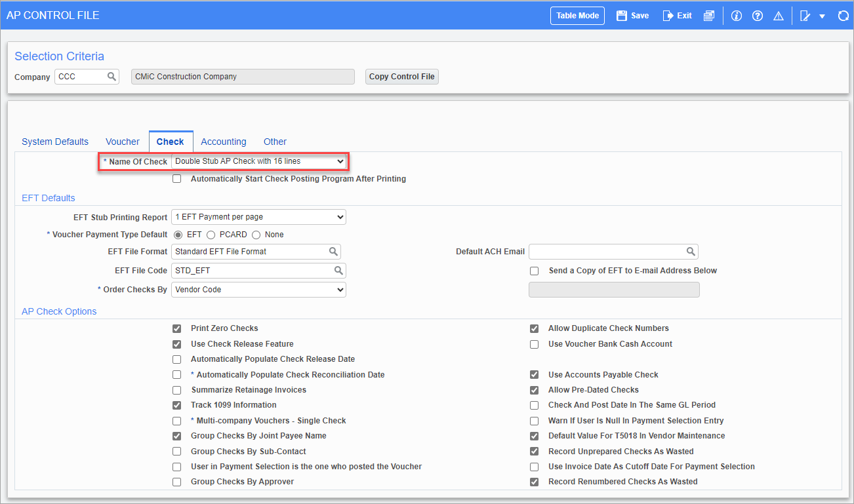This screenshot has height=504, width=854.
Task: Click the Exit icon in the toolbar
Action: 676,15
